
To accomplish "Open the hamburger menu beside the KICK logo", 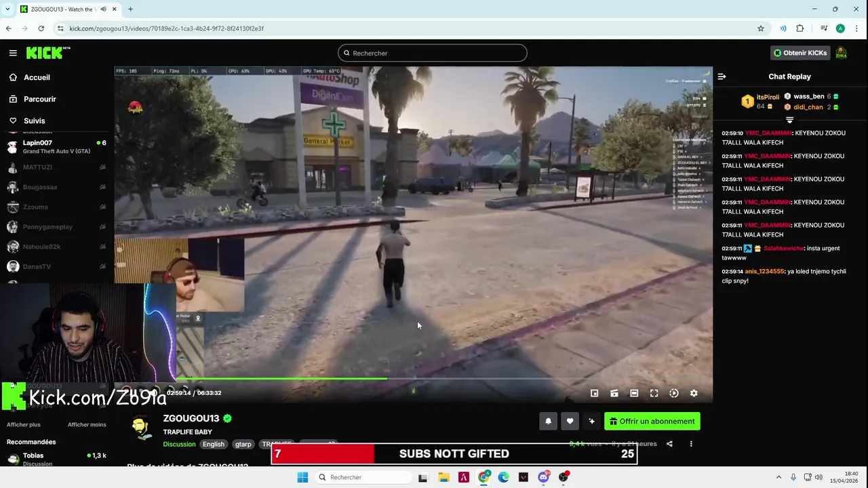I will click(13, 53).
